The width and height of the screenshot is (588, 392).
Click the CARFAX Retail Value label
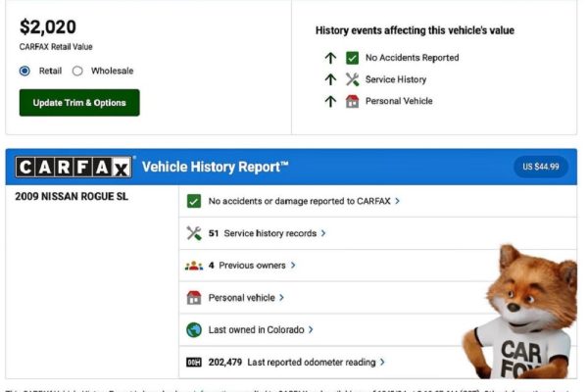[x=56, y=47]
